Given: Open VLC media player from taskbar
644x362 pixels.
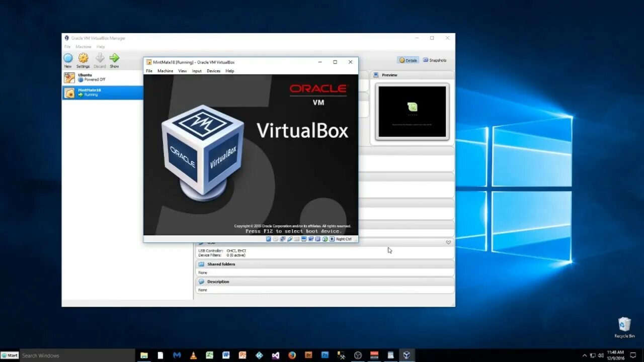Looking at the screenshot, I should (x=194, y=355).
